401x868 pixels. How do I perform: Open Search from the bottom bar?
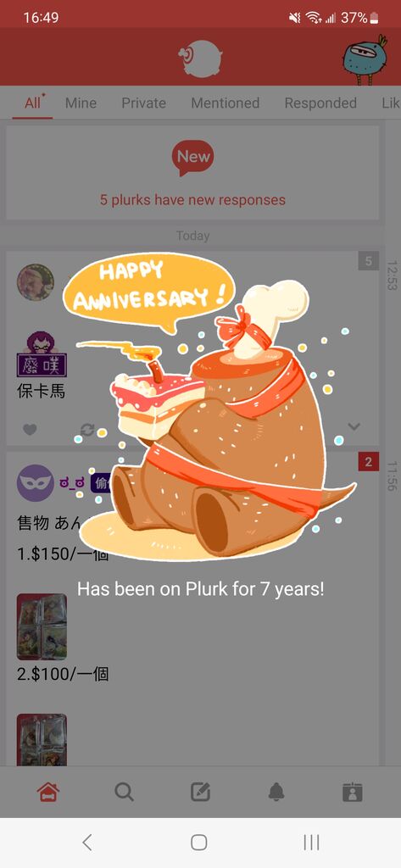124,793
